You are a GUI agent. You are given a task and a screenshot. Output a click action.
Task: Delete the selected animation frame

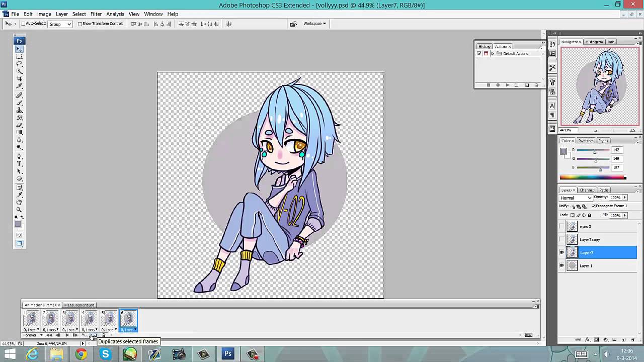[104, 335]
